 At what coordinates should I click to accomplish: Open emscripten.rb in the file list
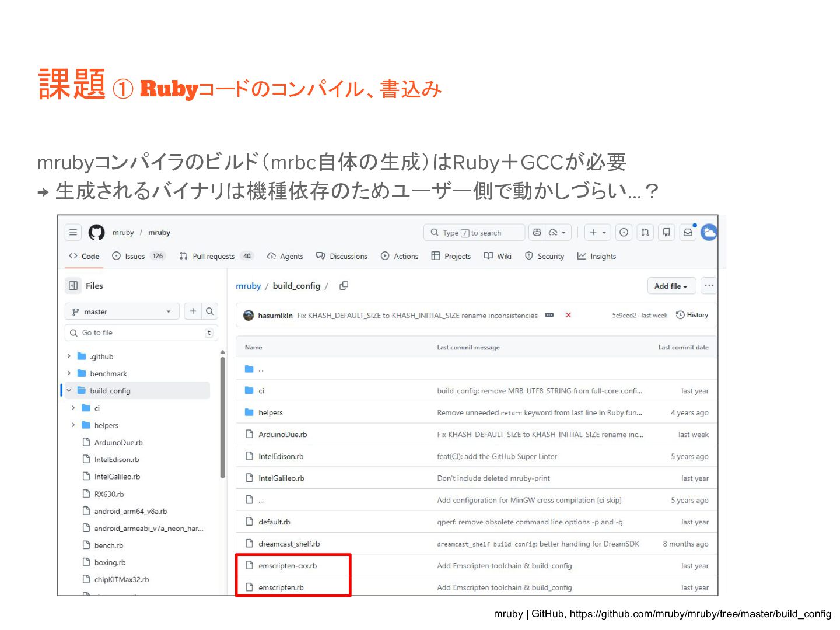pos(281,587)
